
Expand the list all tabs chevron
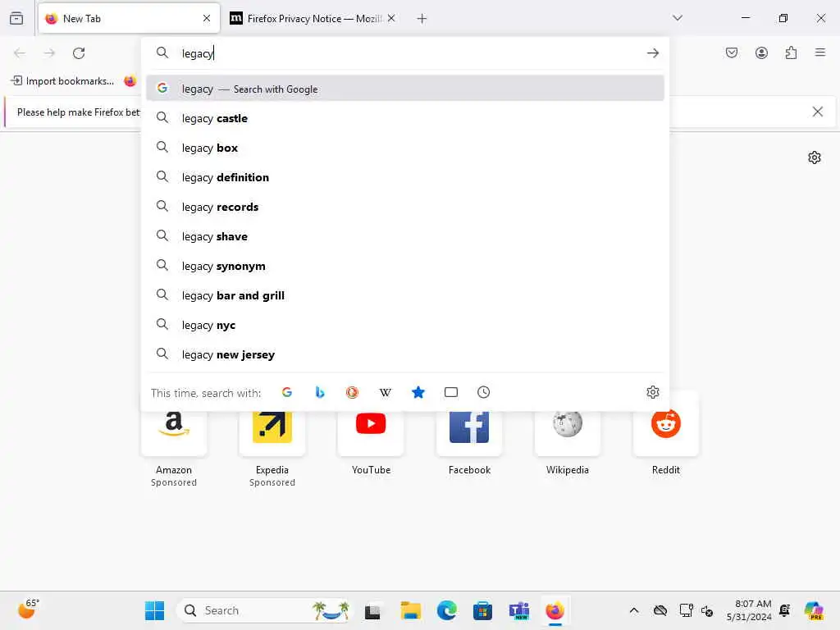678,18
